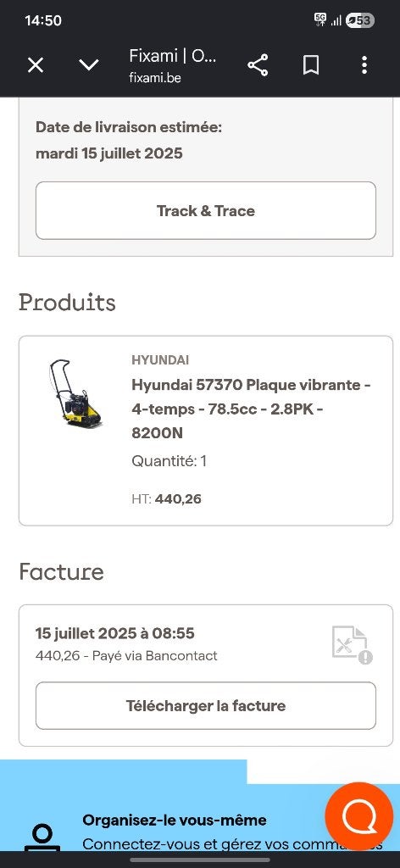Tap the battery level indicator

point(360,21)
